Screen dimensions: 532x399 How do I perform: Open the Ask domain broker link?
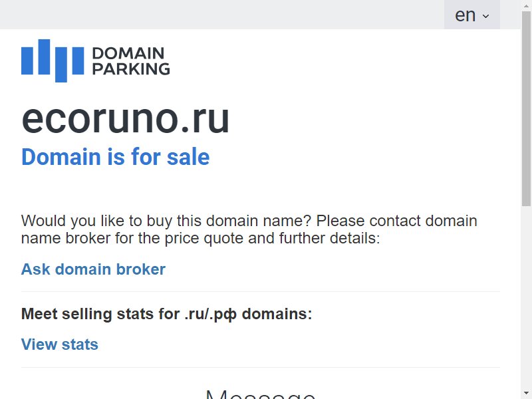(x=93, y=269)
